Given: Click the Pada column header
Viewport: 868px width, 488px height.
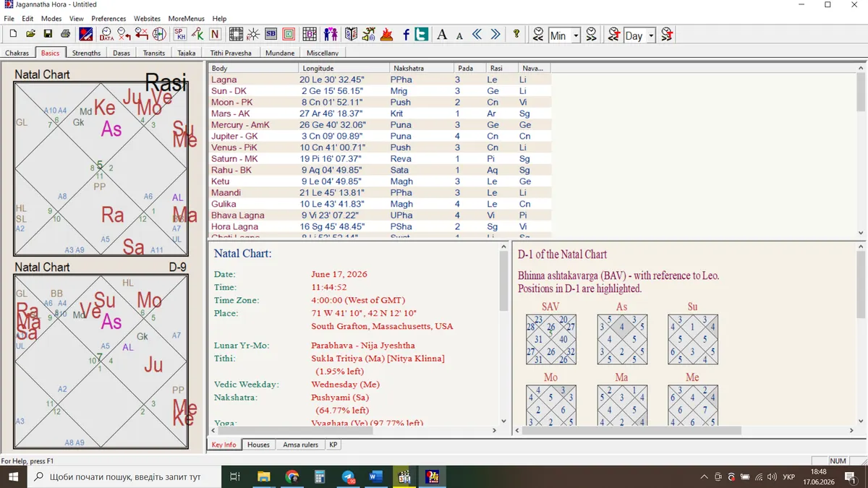Looking at the screenshot, I should 469,68.
